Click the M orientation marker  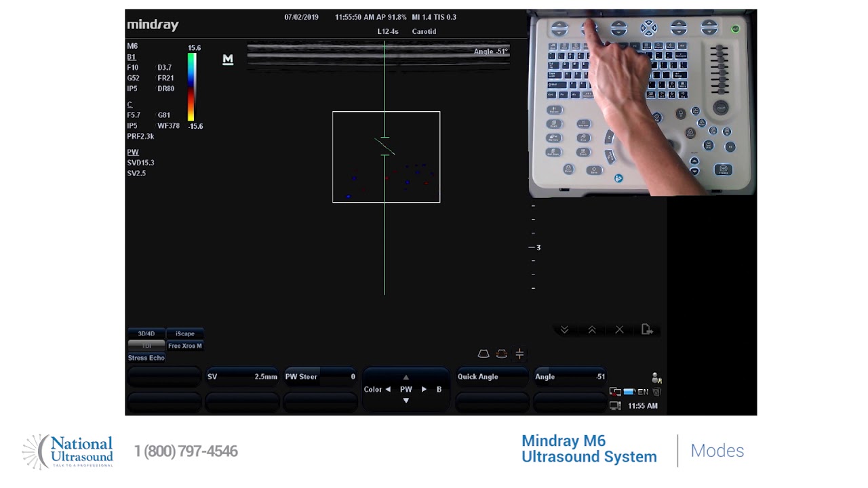coord(228,60)
